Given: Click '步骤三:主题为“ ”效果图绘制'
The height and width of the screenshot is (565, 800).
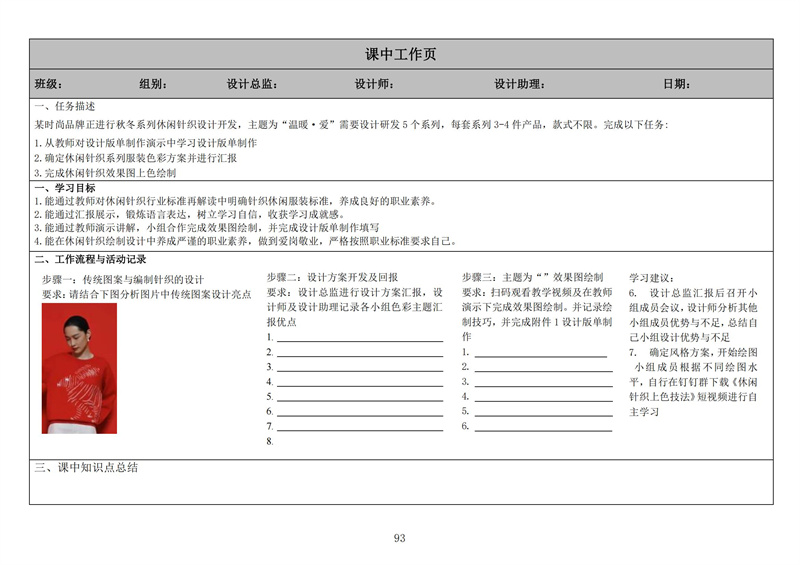Looking at the screenshot, I should pyautogui.click(x=533, y=278).
